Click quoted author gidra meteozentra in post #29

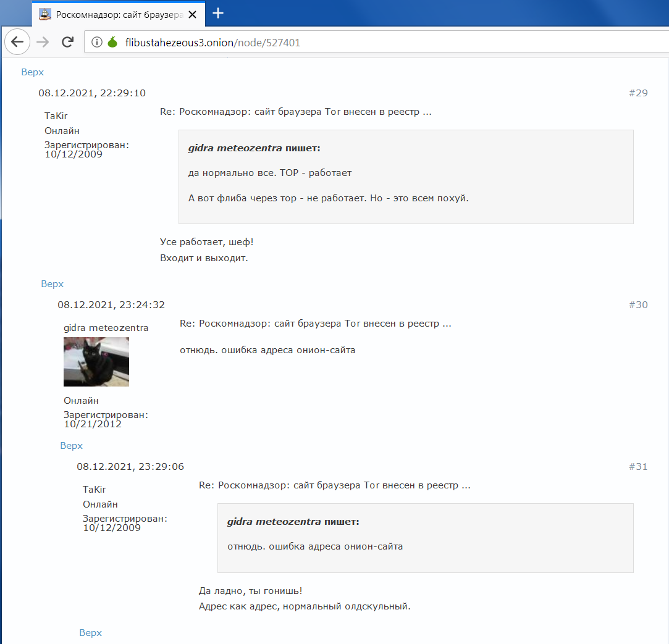(x=235, y=148)
